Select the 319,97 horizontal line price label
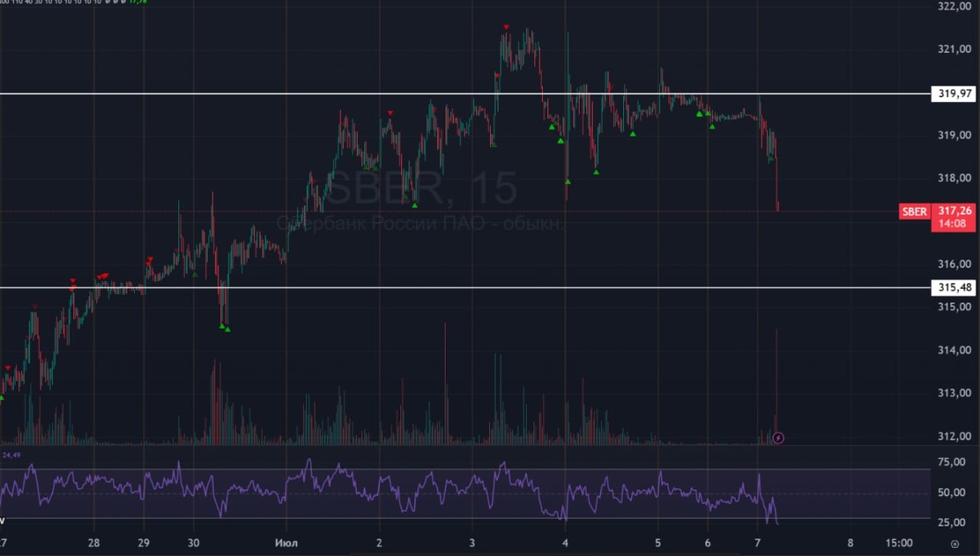This screenshot has width=980, height=556. coord(955,95)
